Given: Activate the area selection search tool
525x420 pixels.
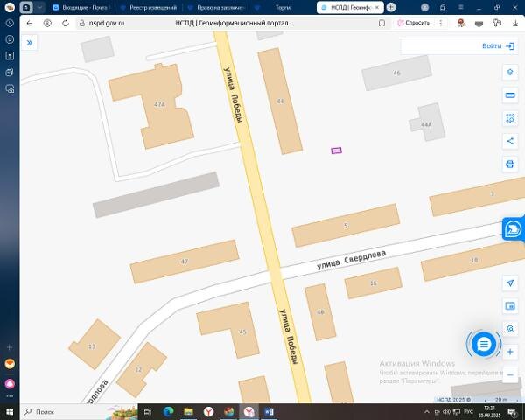Looking at the screenshot, I should click(510, 118).
